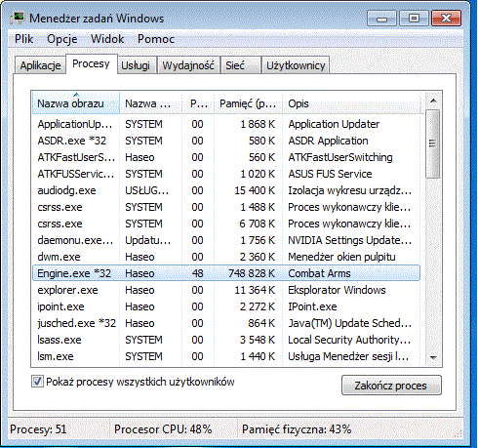Select the daemonu.exe... process
This screenshot has width=478, height=448.
coord(226,240)
